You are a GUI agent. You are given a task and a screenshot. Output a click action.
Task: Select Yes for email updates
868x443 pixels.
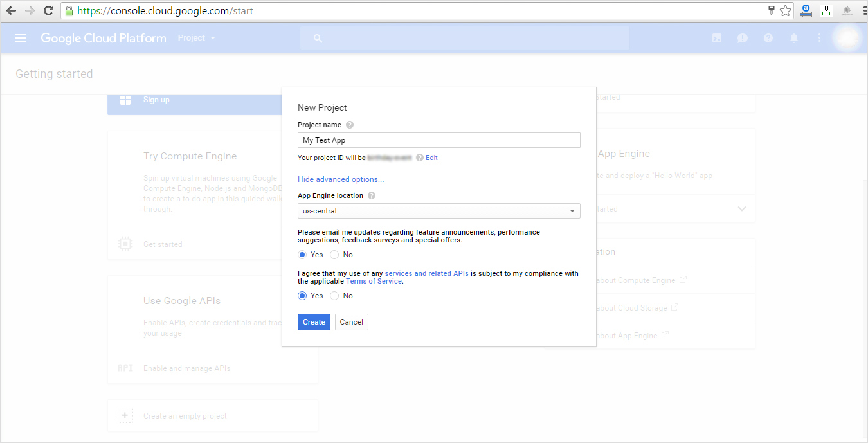(302, 255)
